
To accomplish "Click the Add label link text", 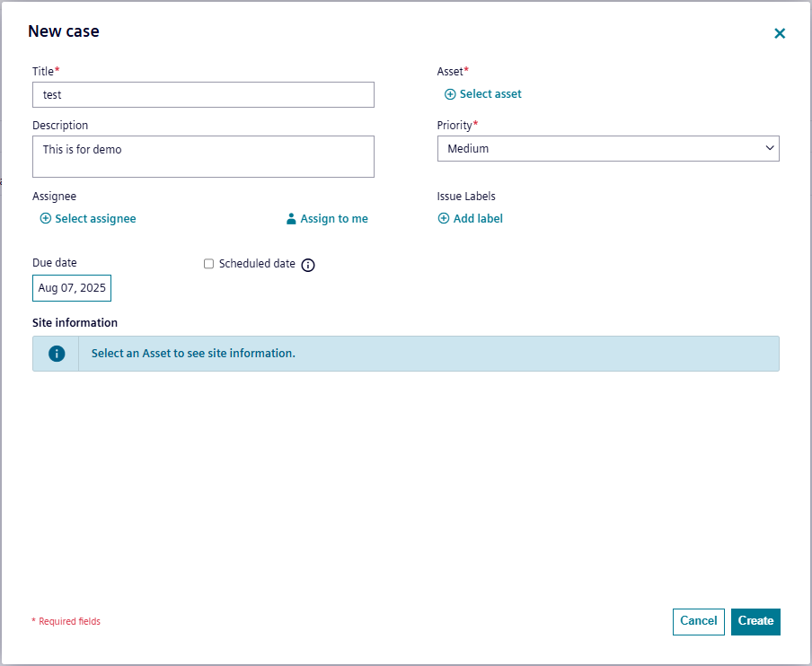I will coord(478,219).
